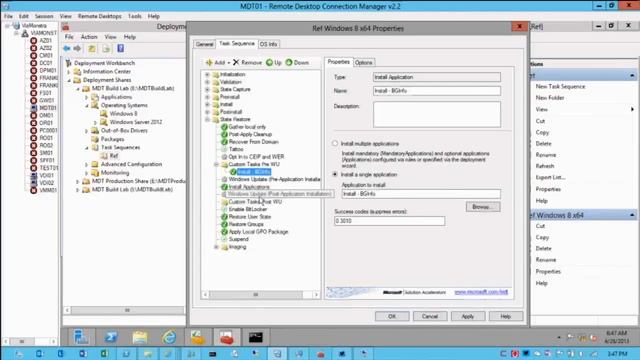The height and width of the screenshot is (360, 640).
Task: Move step Up with green arrow
Action: pyautogui.click(x=269, y=62)
